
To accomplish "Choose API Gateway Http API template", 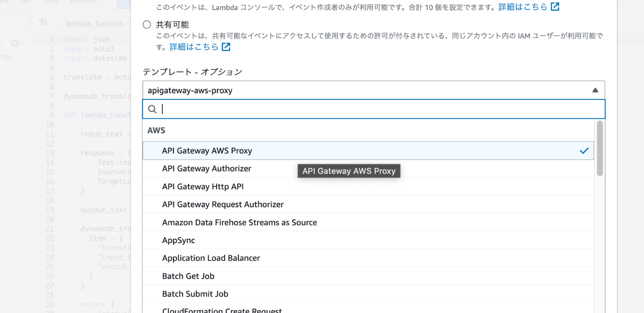I will [x=368, y=187].
